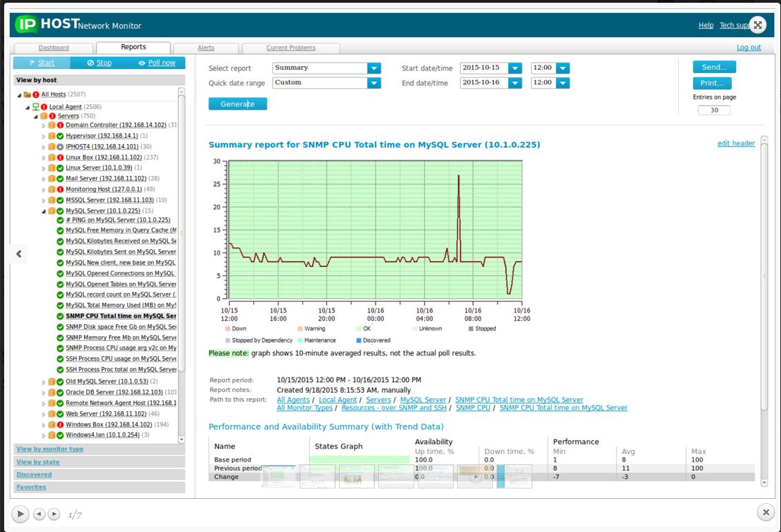Image resolution: width=781 pixels, height=532 pixels.
Task: Collapse the MySQL Server tree node
Action: tap(44, 212)
